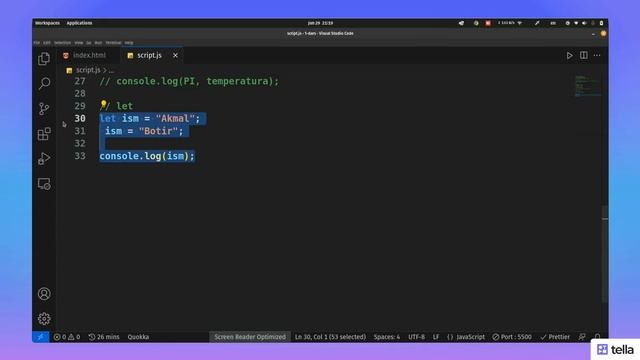Click the Prettier formatter status item
This screenshot has height=360, width=640.
pyautogui.click(x=555, y=337)
